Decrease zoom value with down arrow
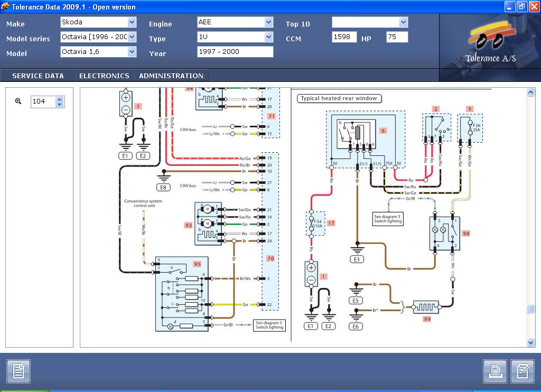This screenshot has width=541, height=392. (x=59, y=104)
